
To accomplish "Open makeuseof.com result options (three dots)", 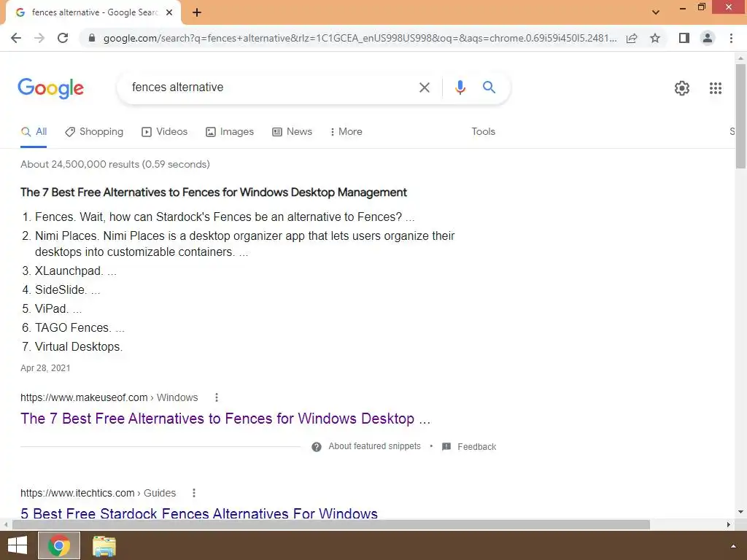I will tap(216, 397).
